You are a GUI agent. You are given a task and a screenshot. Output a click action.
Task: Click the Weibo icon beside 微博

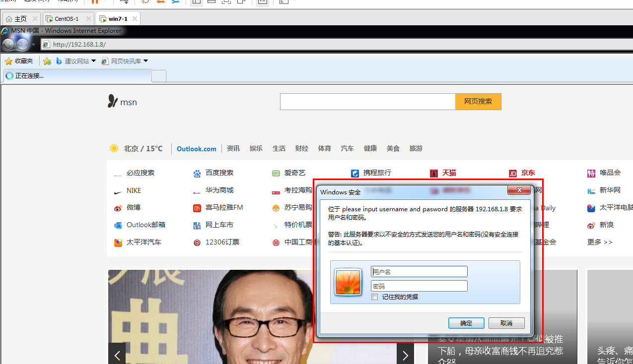click(x=118, y=208)
